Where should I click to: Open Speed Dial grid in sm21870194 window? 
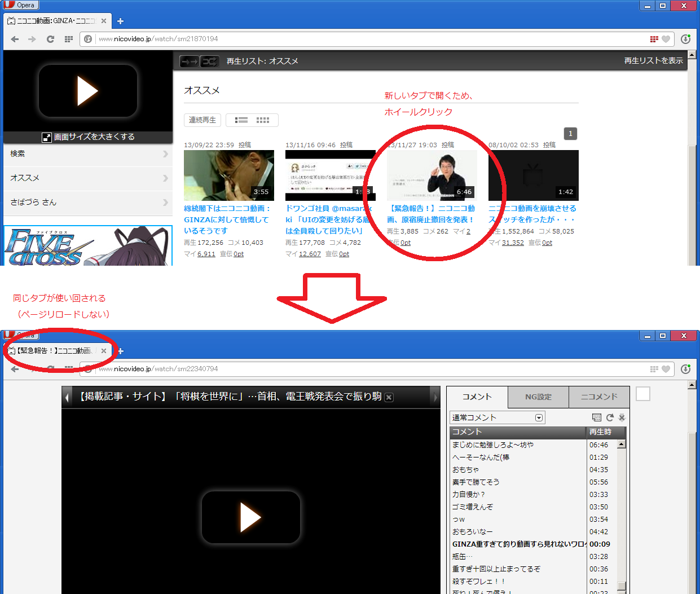pos(69,39)
